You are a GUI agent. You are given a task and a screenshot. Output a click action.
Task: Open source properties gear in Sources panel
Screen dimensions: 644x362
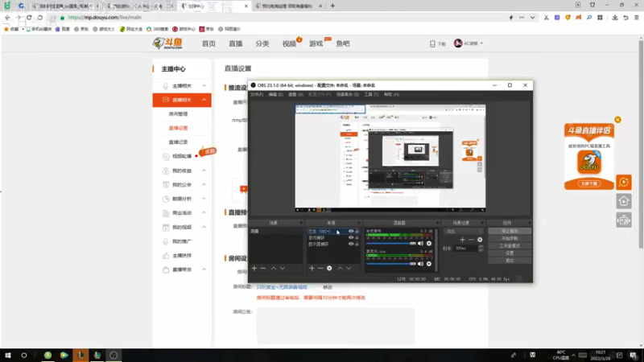pos(329,268)
